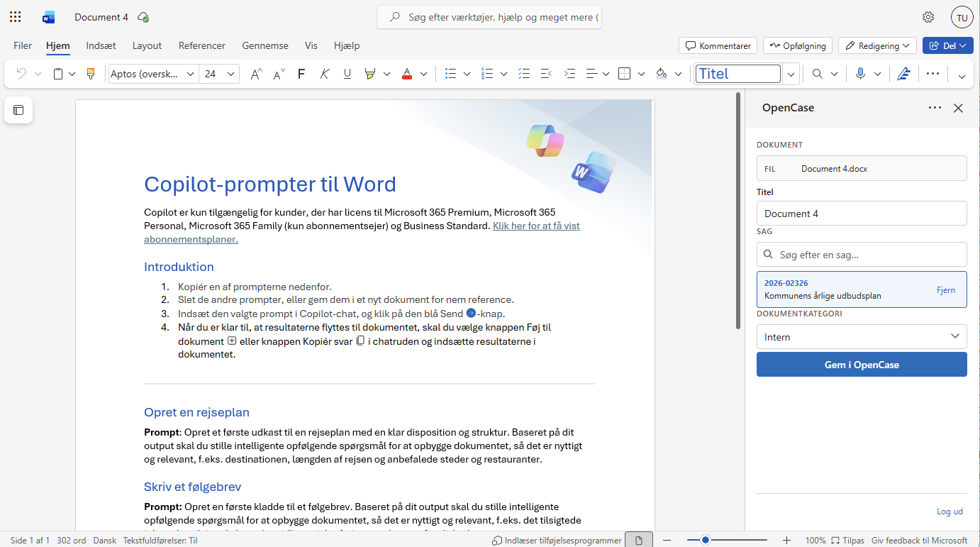Paste from the clipboard icon
980x547 pixels.
tap(59, 74)
